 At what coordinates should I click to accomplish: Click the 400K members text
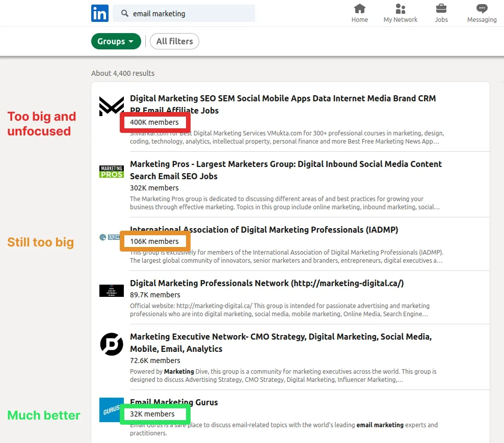tap(154, 122)
